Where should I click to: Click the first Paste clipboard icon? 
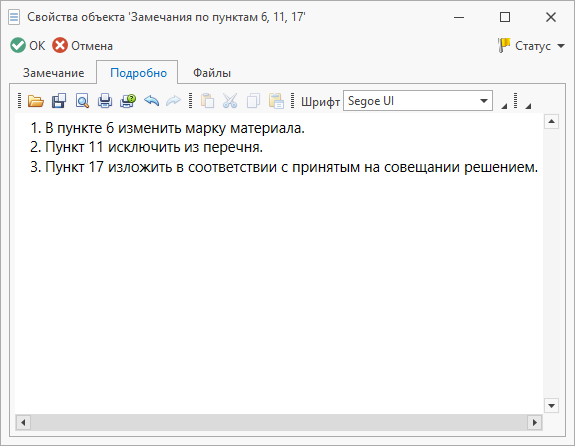coord(207,100)
